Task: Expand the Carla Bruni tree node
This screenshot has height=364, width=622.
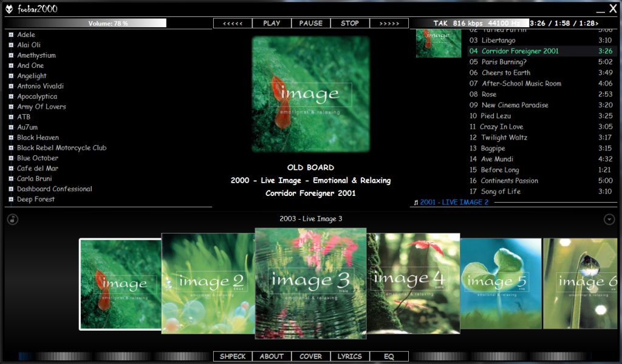Action: 11,179
